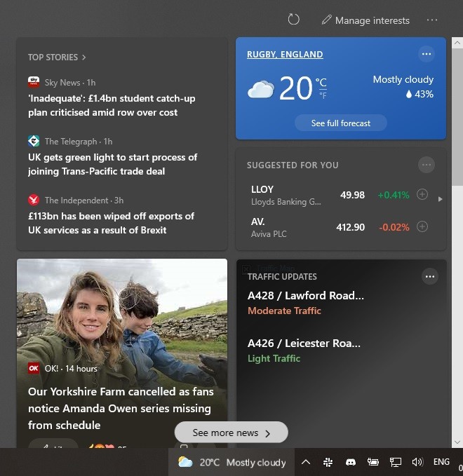The image size is (463, 476).
Task: Click the -0.02% change value
Action: click(394, 227)
